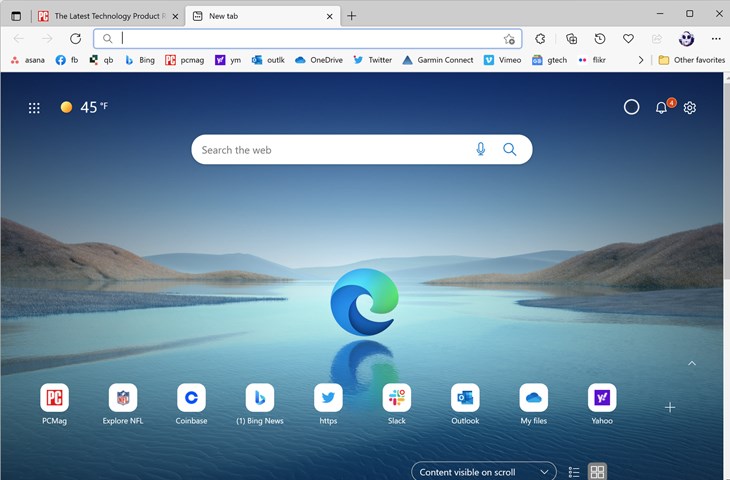Image resolution: width=730 pixels, height=480 pixels.
Task: Open Vimeo bookmark in favorites bar
Action: tap(502, 60)
